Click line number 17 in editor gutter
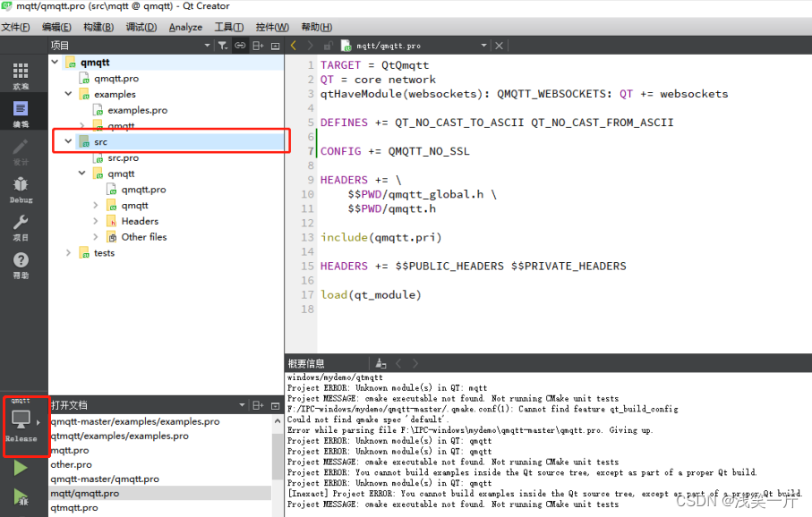This screenshot has height=517, width=812. pos(308,295)
